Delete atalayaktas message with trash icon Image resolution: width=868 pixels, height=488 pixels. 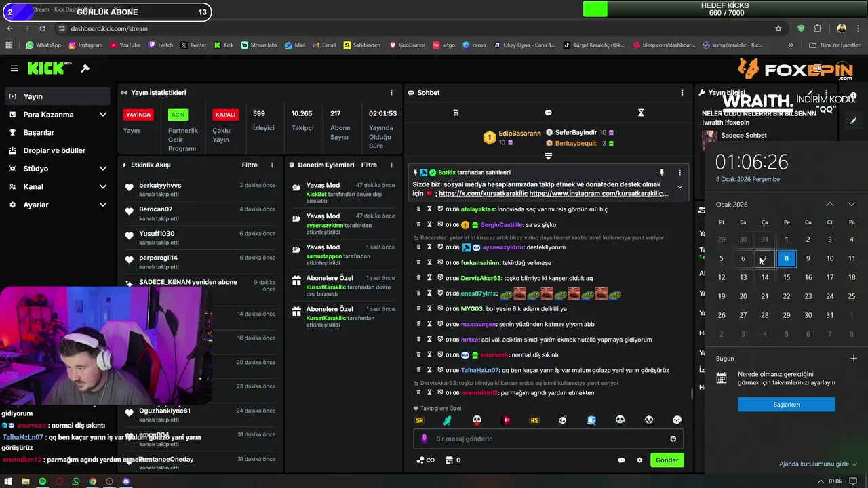[x=418, y=209]
